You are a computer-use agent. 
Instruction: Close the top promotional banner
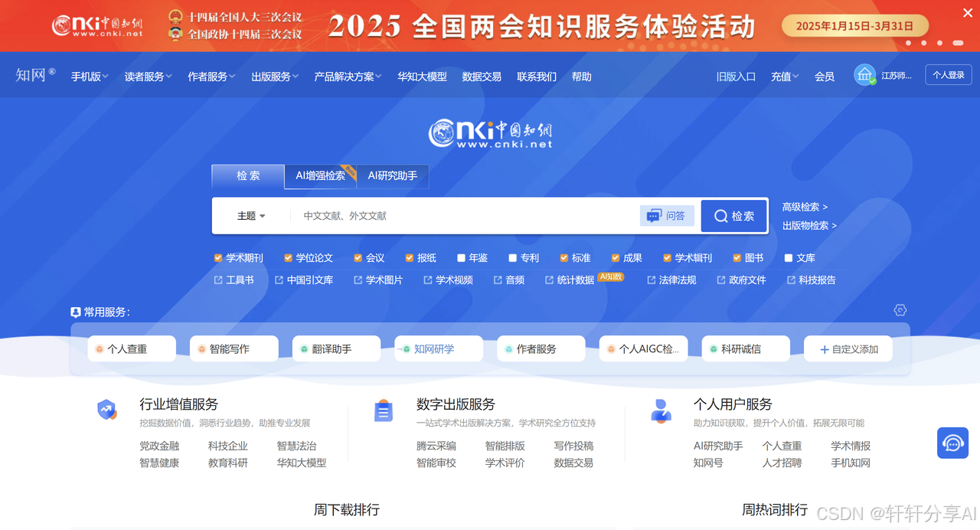tap(968, 11)
